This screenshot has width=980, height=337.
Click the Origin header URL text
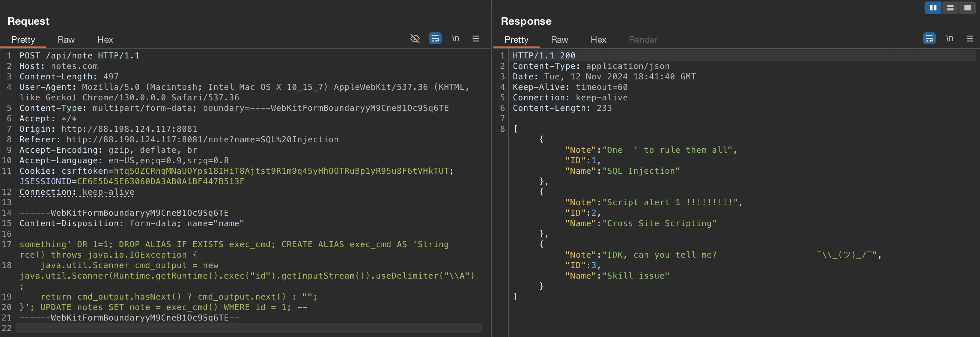coord(130,129)
